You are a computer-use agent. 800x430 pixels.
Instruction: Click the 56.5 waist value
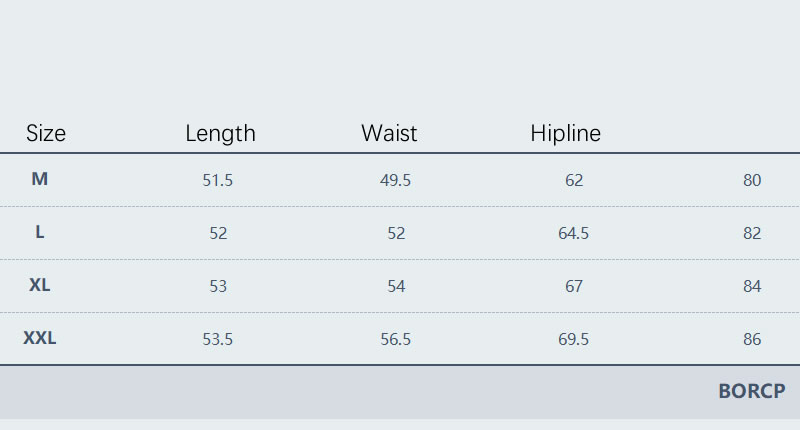tap(396, 340)
